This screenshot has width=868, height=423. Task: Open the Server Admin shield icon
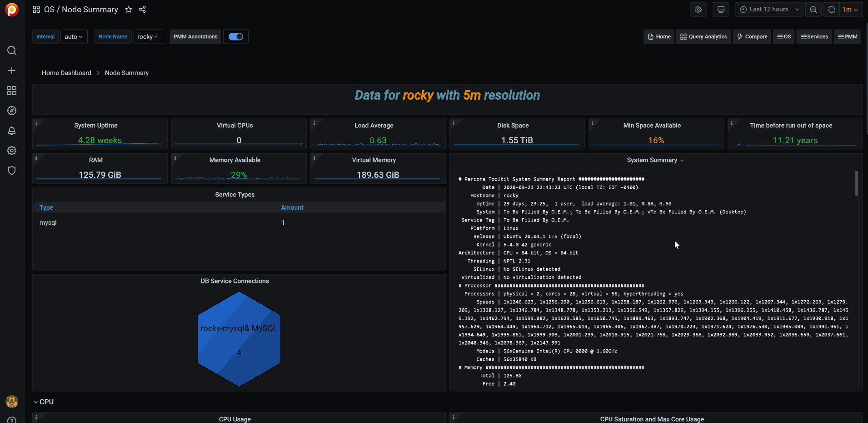pos(11,171)
